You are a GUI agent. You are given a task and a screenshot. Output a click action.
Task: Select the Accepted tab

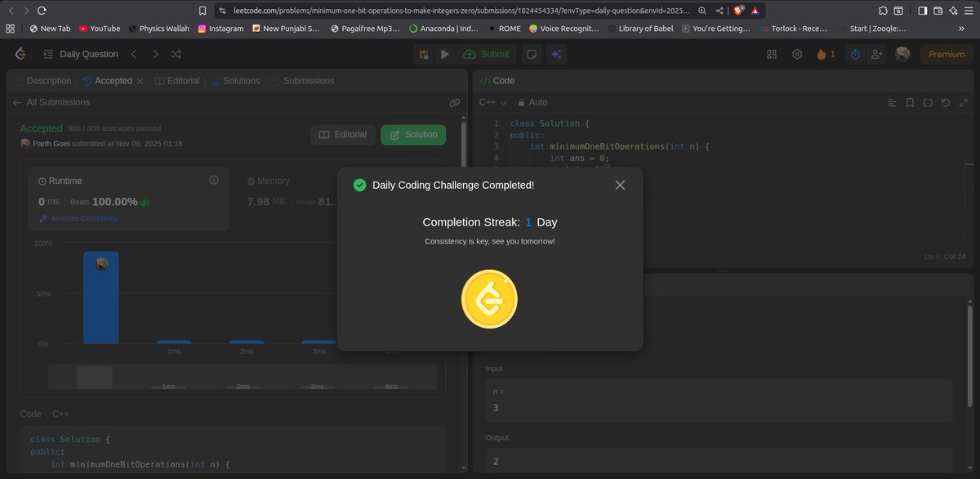coord(107,81)
